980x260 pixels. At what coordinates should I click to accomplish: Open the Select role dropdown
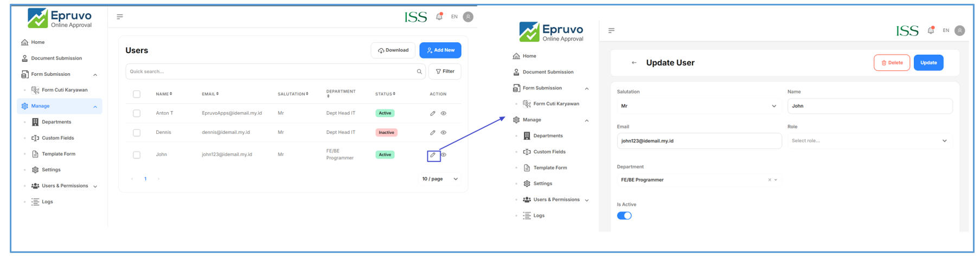pos(869,141)
